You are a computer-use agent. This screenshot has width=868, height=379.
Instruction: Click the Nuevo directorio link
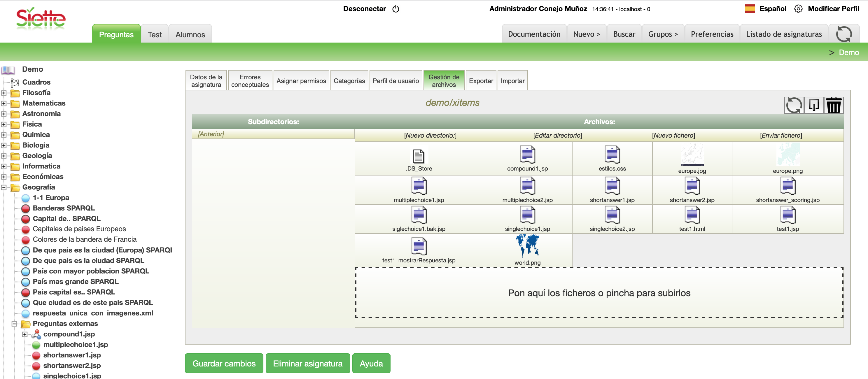point(430,136)
